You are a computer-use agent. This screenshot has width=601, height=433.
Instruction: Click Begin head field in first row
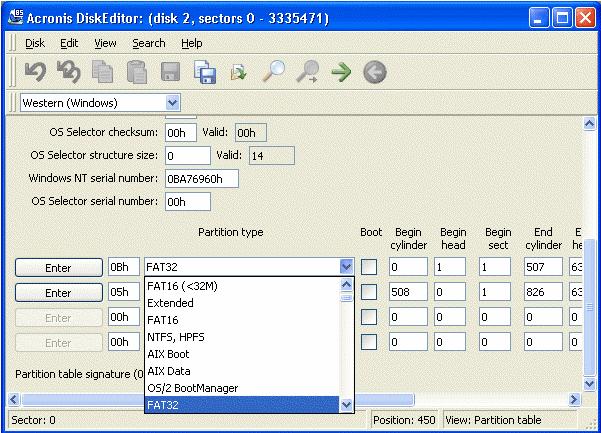tap(450, 267)
